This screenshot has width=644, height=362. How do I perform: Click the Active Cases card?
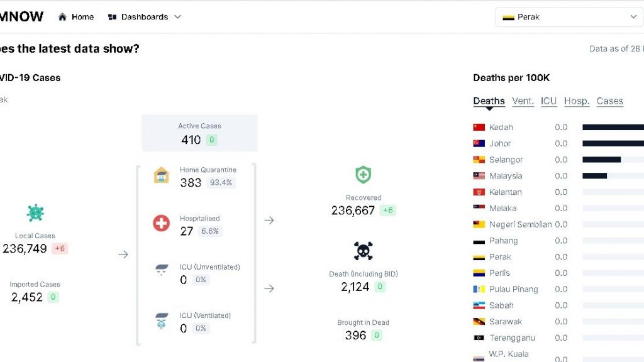[199, 133]
